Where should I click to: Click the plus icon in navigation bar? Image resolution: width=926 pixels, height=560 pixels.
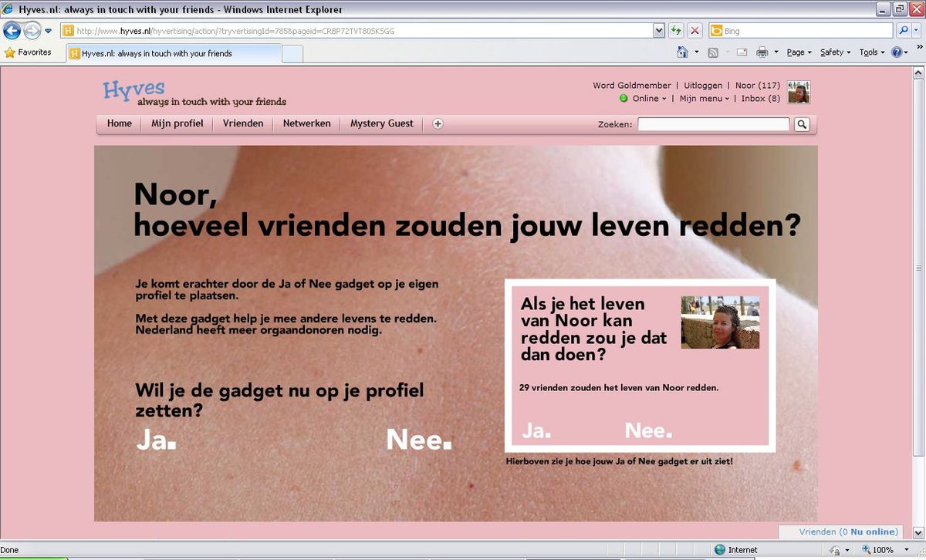[x=438, y=123]
